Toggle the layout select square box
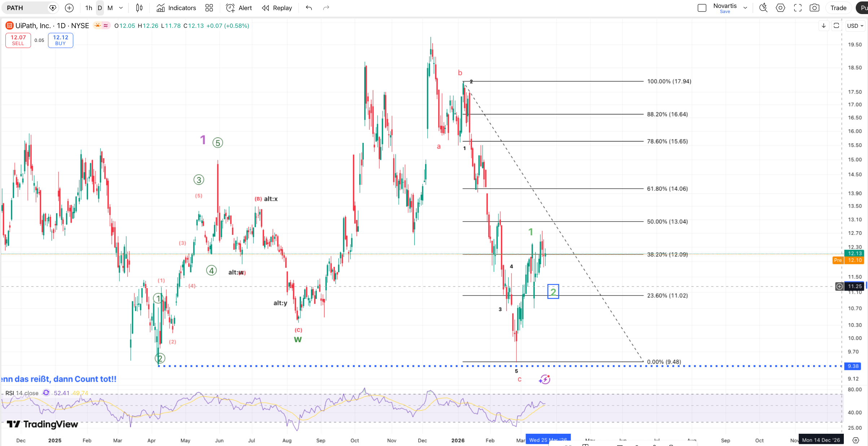Image resolution: width=868 pixels, height=446 pixels. [x=702, y=8]
